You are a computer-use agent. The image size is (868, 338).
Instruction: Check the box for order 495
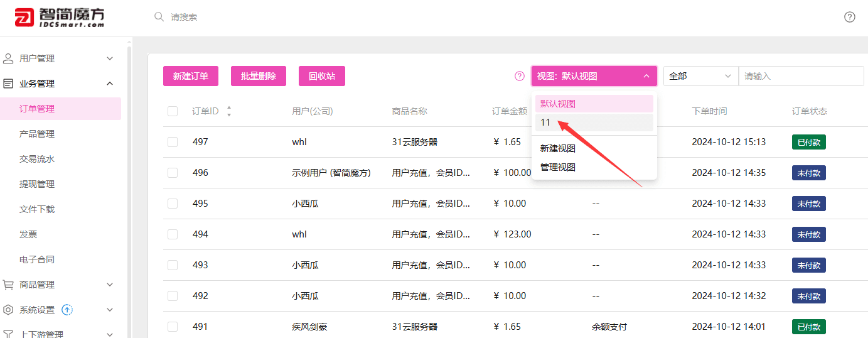tap(173, 204)
